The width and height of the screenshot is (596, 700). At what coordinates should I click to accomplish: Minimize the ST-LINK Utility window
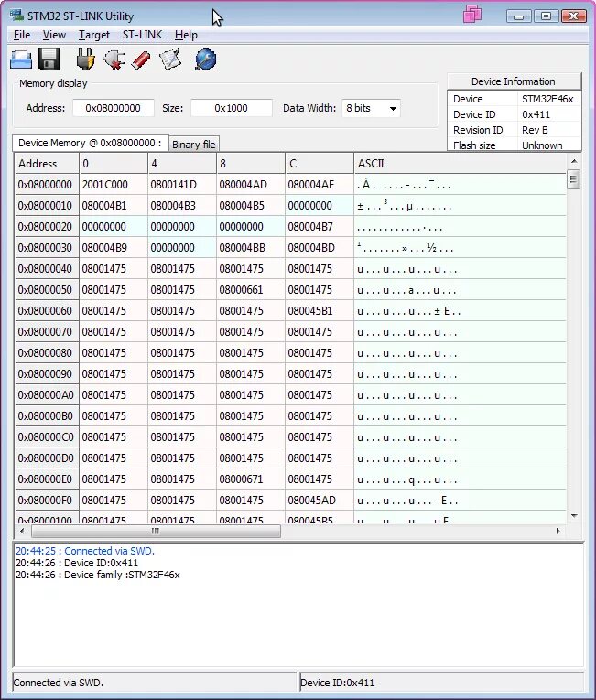519,16
